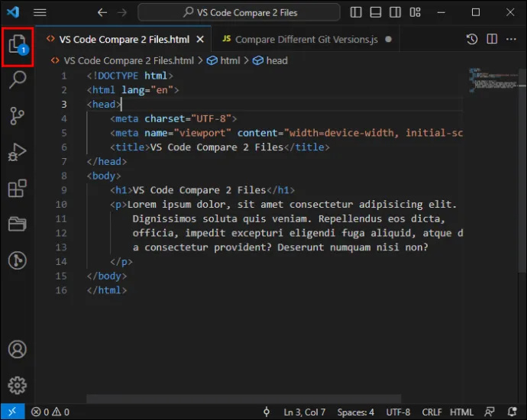Screen dimensions: 527x420
Task: Go forward with the right arrow
Action: coord(122,13)
